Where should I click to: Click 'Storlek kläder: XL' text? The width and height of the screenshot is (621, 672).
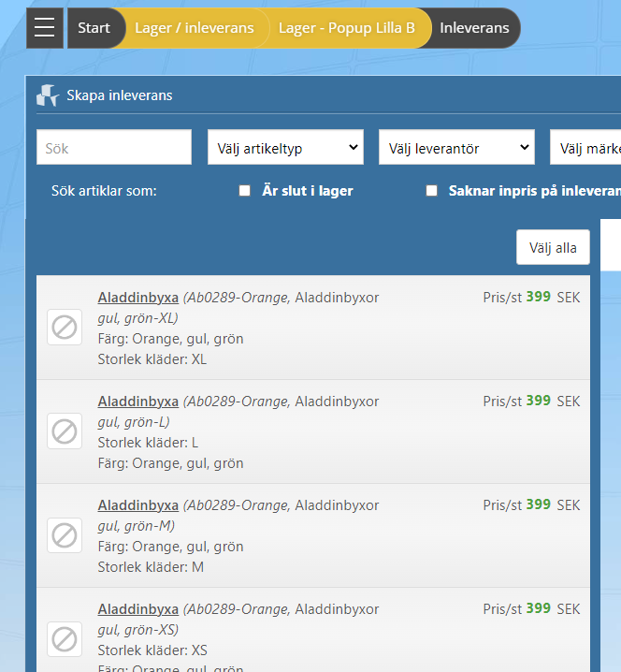pyautogui.click(x=152, y=359)
